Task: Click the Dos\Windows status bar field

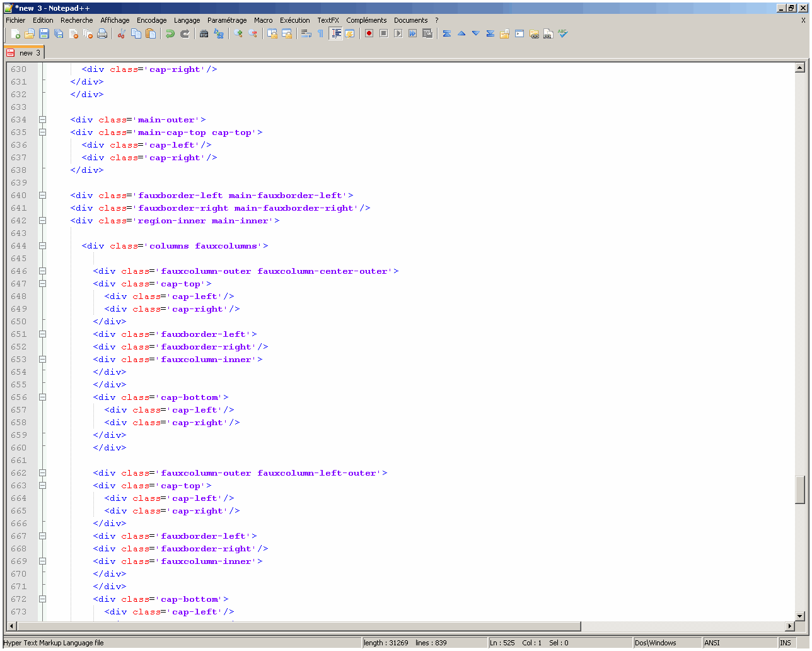Action: click(x=667, y=643)
